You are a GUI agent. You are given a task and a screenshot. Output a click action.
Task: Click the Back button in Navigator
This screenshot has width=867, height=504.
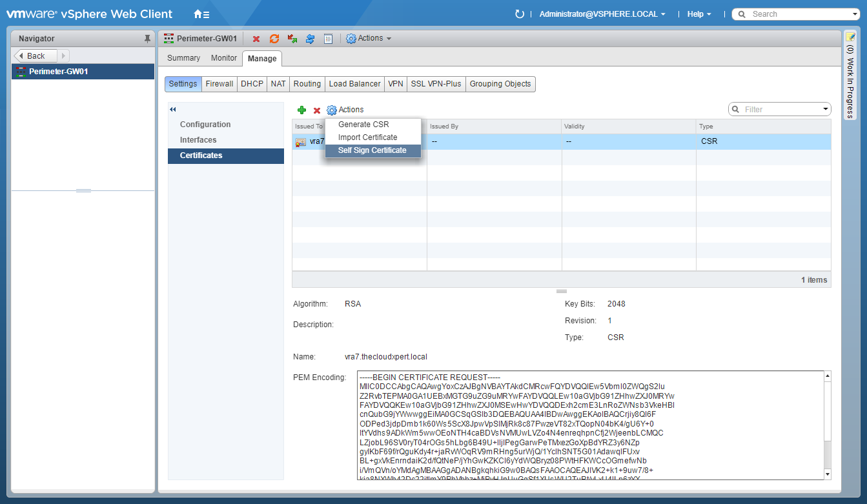(36, 56)
